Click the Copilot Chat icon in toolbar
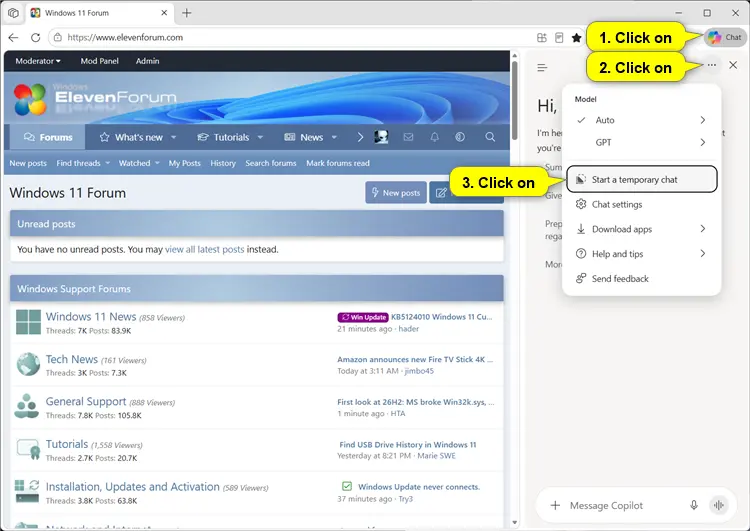 pyautogui.click(x=724, y=37)
